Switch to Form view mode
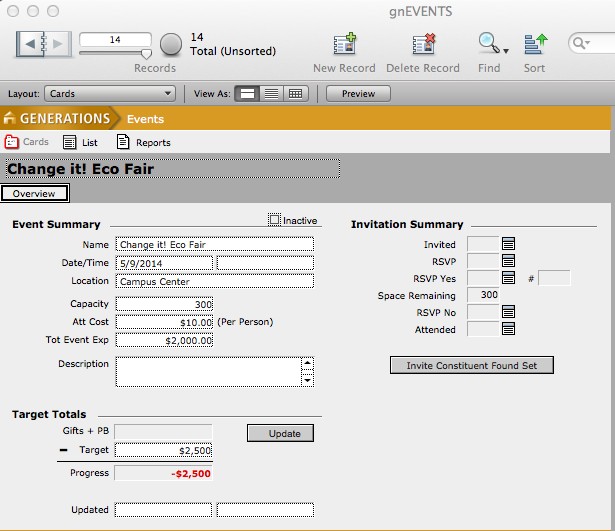The image size is (615, 531). (246, 94)
